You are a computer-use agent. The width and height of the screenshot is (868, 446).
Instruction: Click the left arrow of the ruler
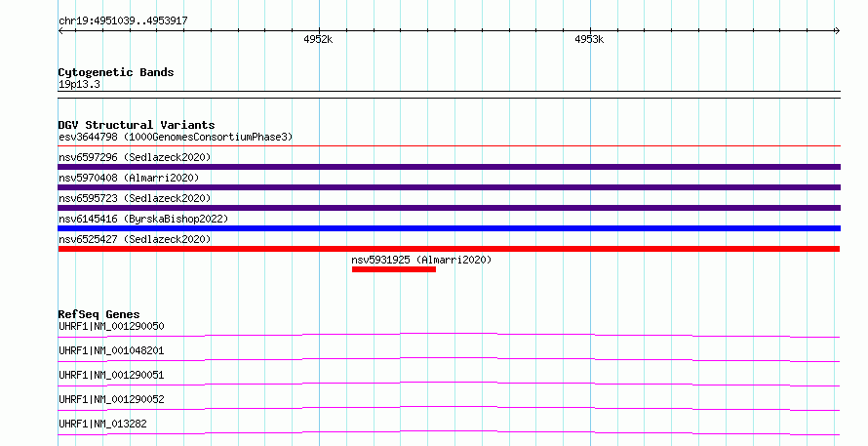[x=60, y=31]
